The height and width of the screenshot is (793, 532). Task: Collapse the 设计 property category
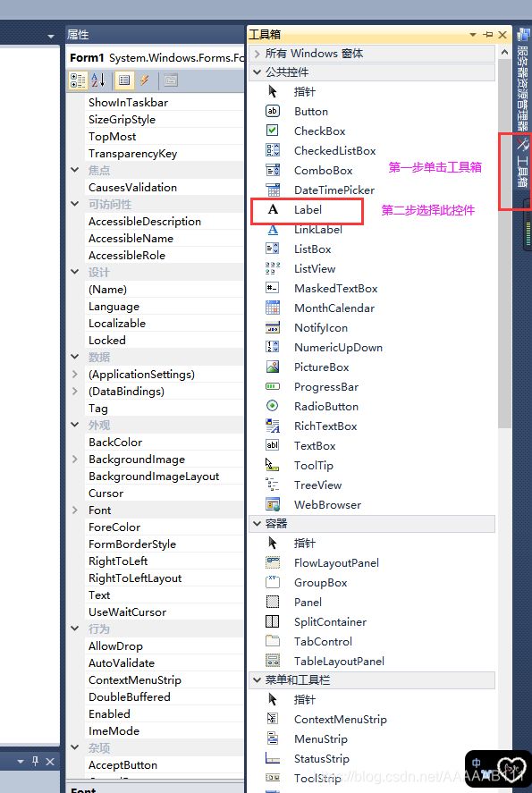point(75,272)
